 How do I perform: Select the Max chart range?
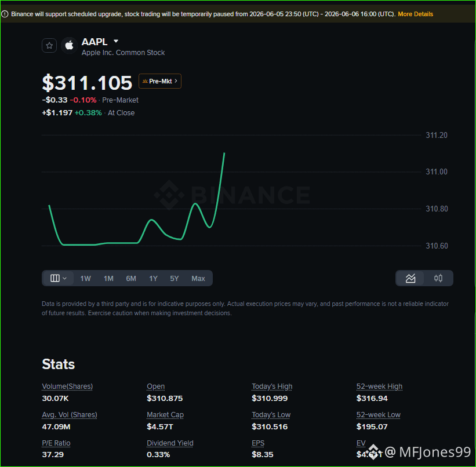coord(198,279)
